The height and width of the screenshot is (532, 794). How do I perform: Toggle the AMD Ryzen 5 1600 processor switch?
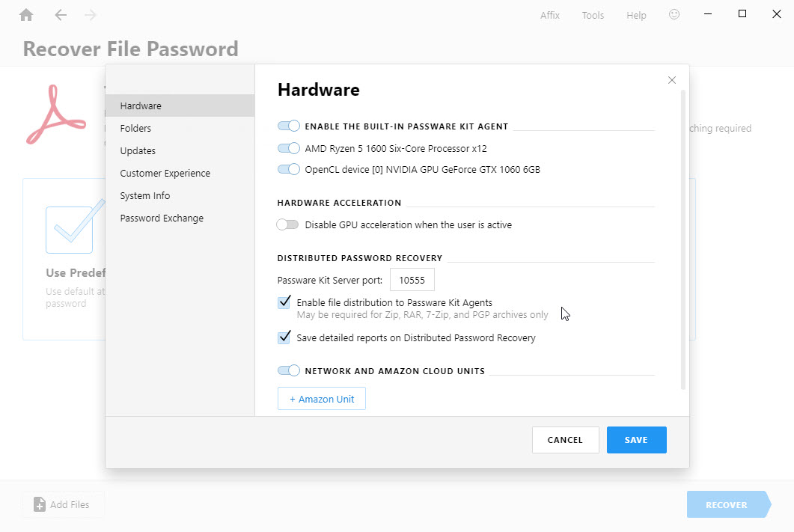tap(288, 148)
